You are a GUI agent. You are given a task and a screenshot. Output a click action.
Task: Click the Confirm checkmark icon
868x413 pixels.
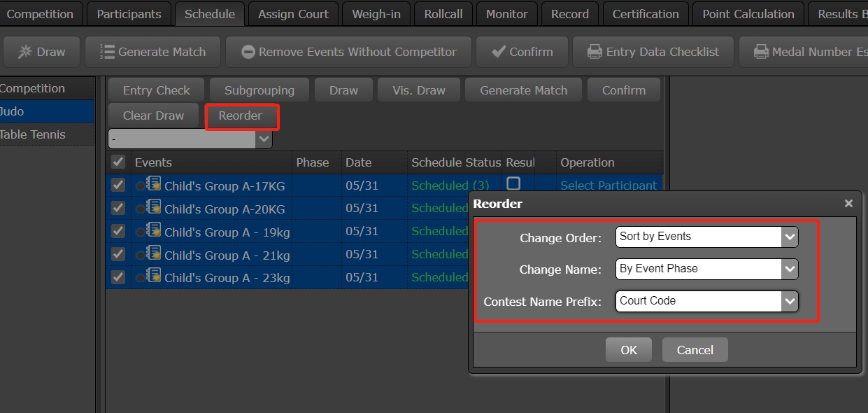pos(499,51)
